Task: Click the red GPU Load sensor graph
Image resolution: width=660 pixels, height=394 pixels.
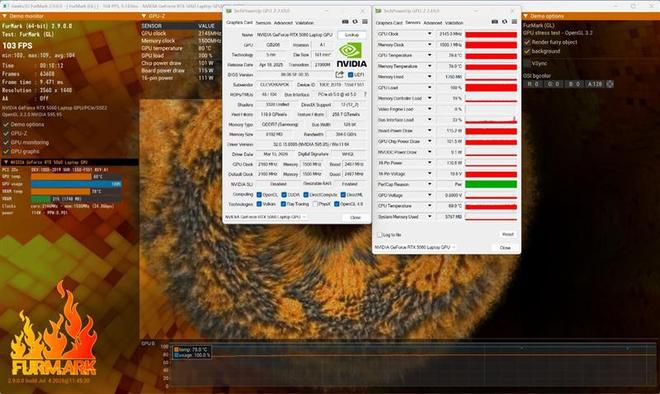Action: click(x=491, y=88)
